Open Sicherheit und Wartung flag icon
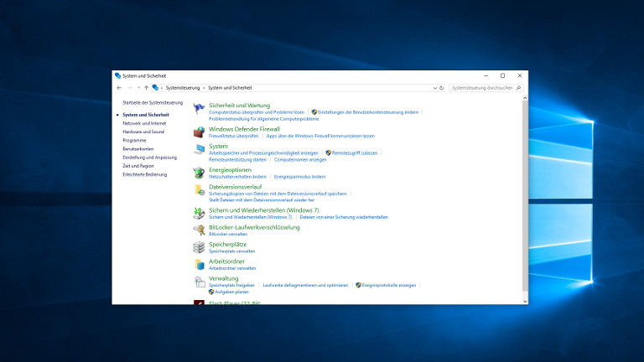This screenshot has height=362, width=644. tap(199, 108)
